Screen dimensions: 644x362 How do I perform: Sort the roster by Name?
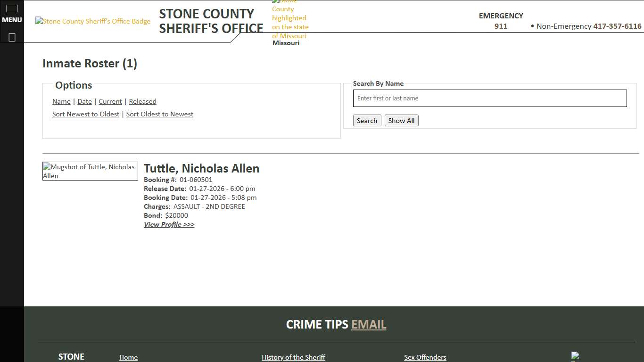[x=61, y=101]
